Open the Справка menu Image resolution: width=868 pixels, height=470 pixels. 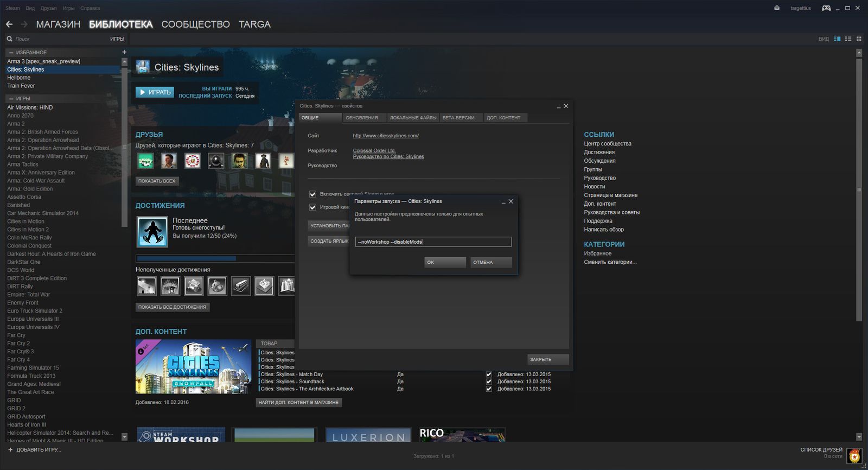click(90, 8)
